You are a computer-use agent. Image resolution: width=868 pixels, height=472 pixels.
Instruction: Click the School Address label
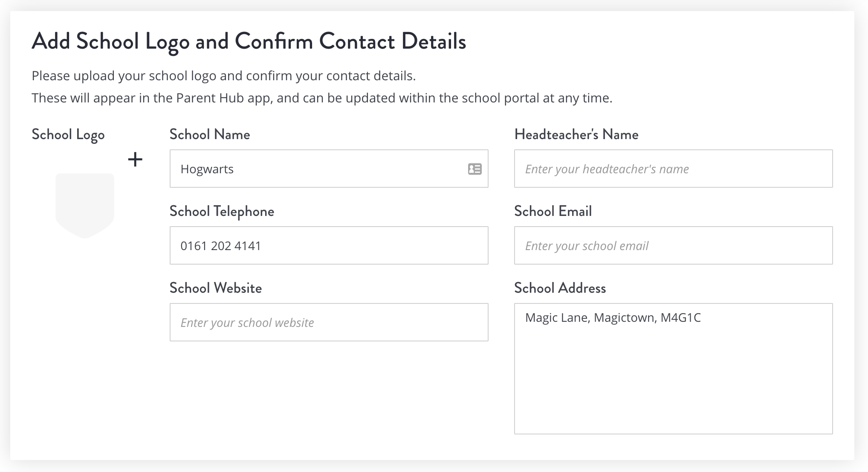560,288
